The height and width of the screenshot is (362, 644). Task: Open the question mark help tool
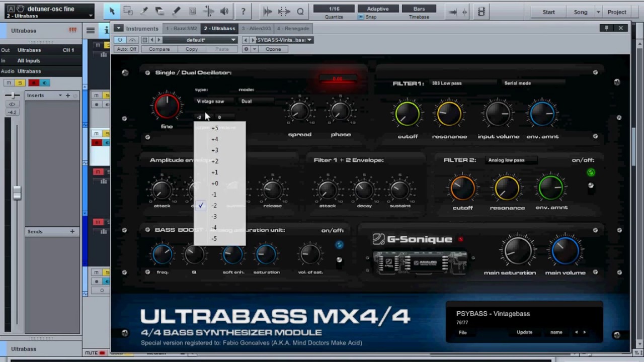click(x=244, y=11)
